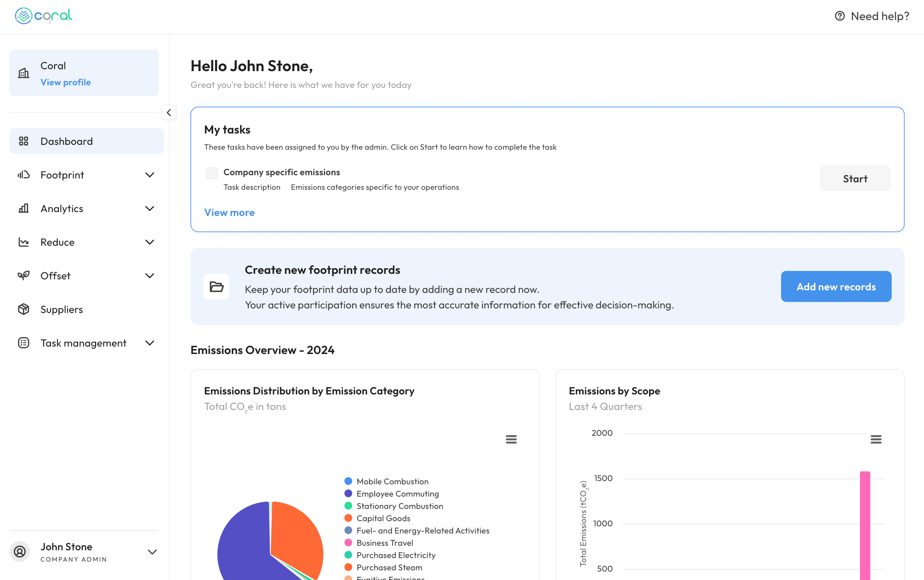924x580 pixels.
Task: Expand the Analytics section chevron
Action: click(150, 209)
